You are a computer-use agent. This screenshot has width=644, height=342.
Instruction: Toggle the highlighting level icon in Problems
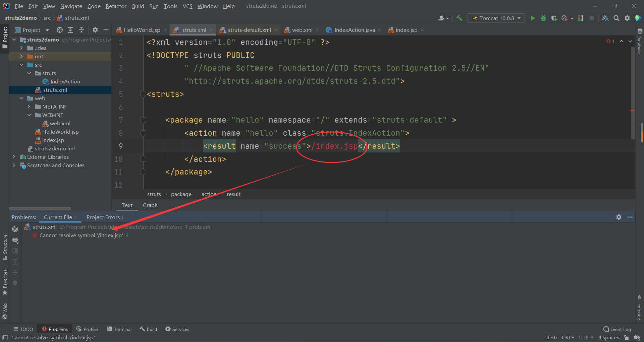pos(15,229)
